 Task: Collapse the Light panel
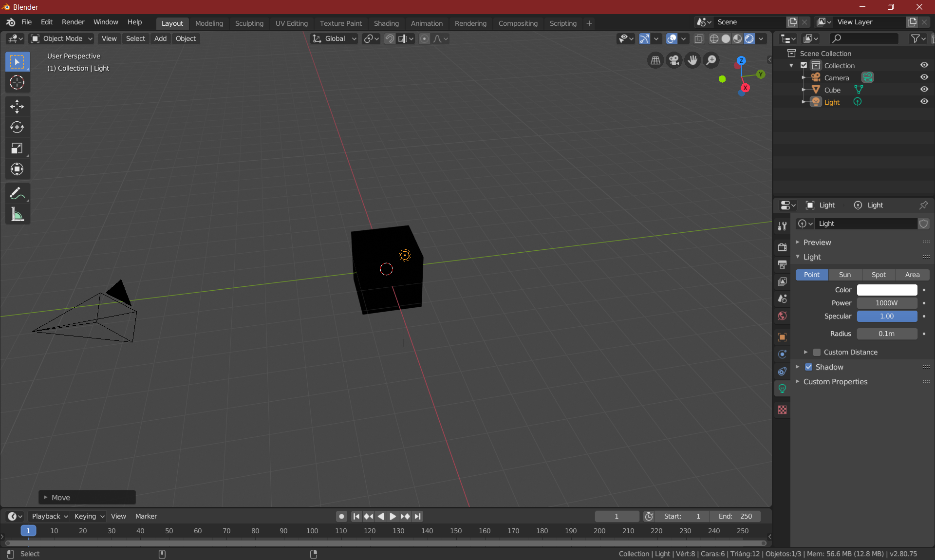pyautogui.click(x=812, y=257)
